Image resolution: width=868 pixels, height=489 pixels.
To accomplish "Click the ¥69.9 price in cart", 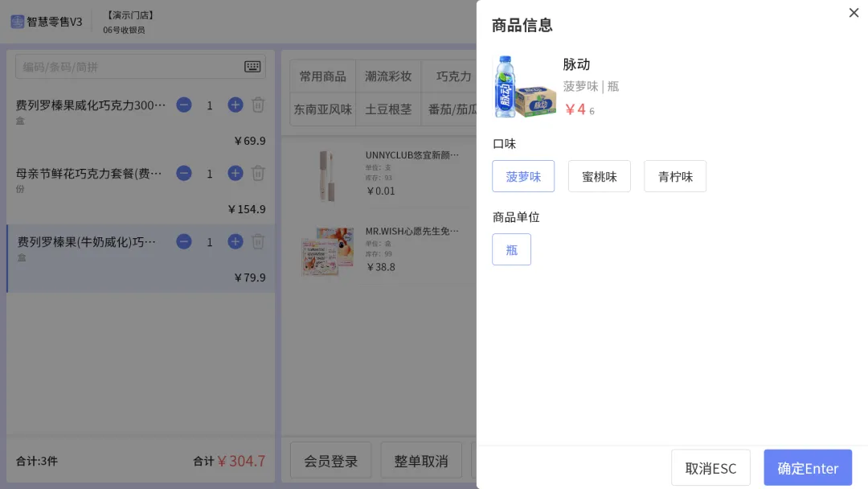I will pos(250,141).
